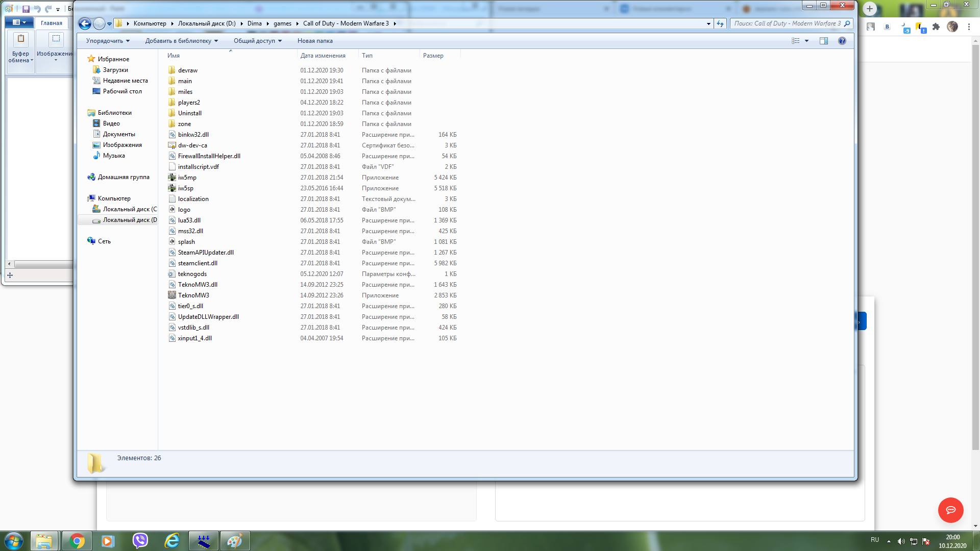Select the players2 folder
Screen dimensions: 980x551
189,103
